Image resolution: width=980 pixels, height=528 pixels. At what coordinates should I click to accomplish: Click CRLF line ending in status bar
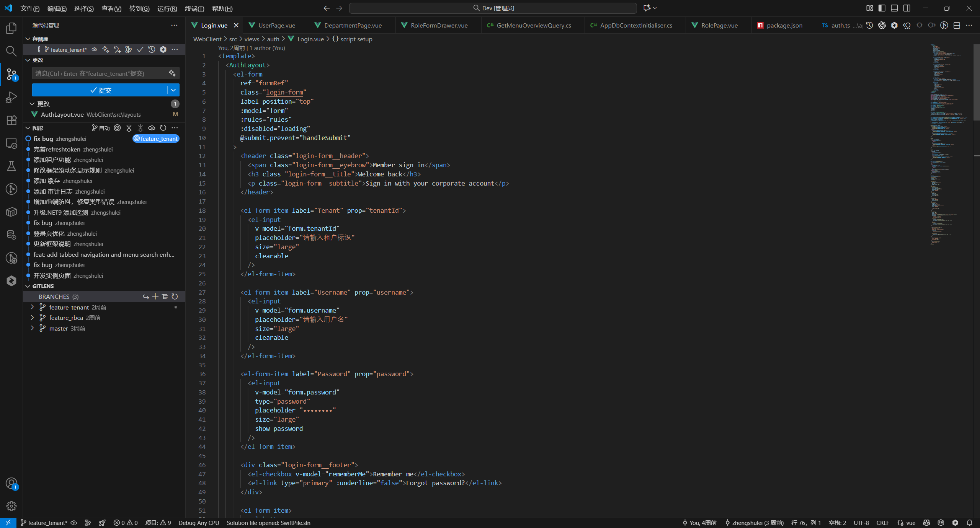pos(882,523)
